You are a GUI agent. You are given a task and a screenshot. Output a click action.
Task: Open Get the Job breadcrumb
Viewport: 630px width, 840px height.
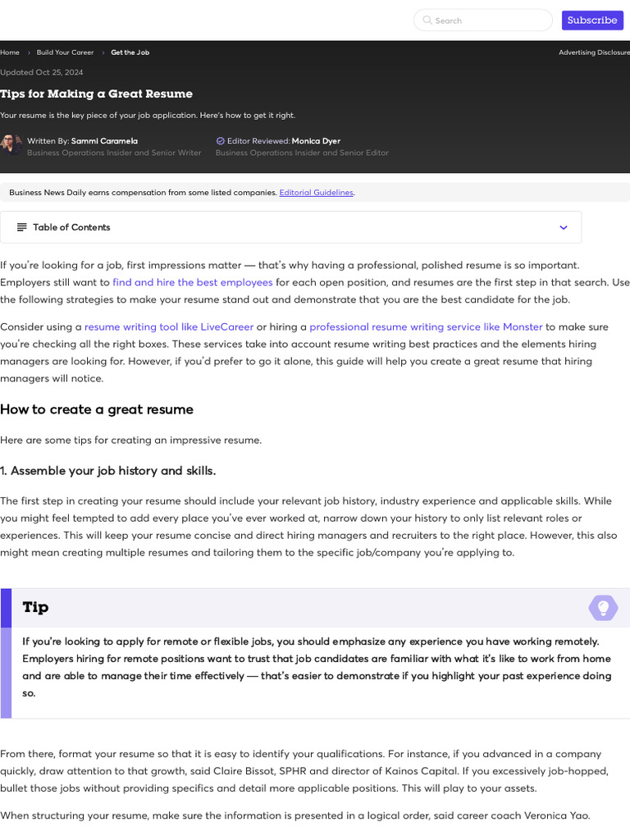pos(130,52)
